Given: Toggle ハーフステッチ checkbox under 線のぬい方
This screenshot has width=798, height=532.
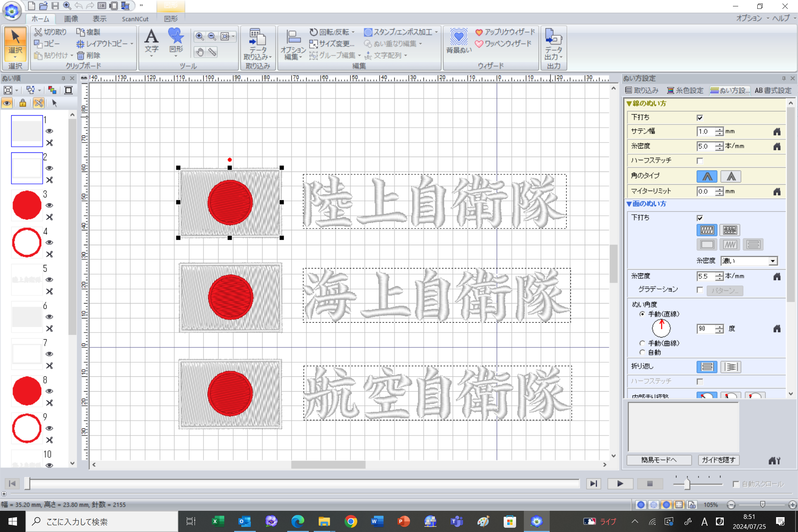Looking at the screenshot, I should point(700,161).
